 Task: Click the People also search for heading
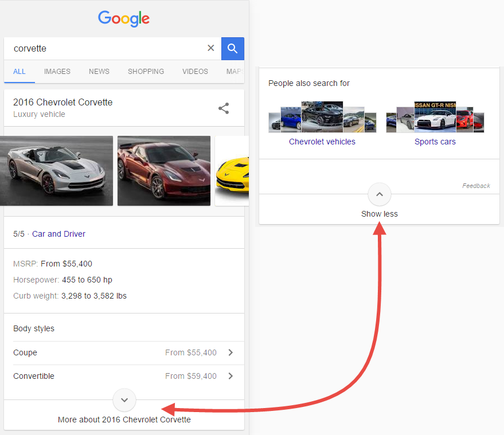click(x=309, y=83)
